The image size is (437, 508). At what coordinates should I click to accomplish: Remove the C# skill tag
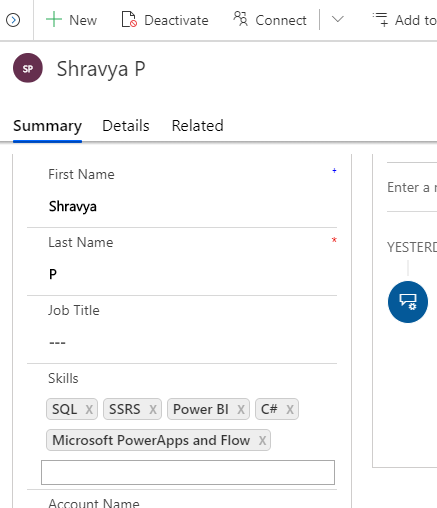coord(290,409)
